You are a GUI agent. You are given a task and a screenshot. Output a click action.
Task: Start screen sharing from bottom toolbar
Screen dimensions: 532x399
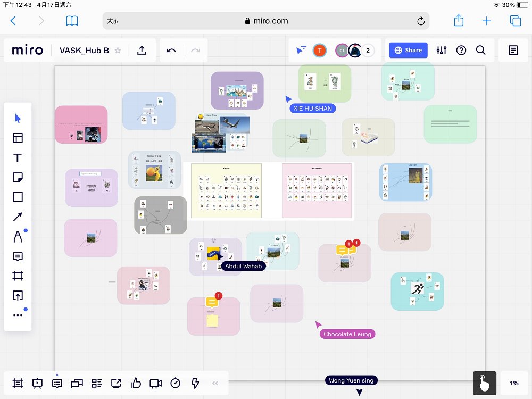[117, 384]
